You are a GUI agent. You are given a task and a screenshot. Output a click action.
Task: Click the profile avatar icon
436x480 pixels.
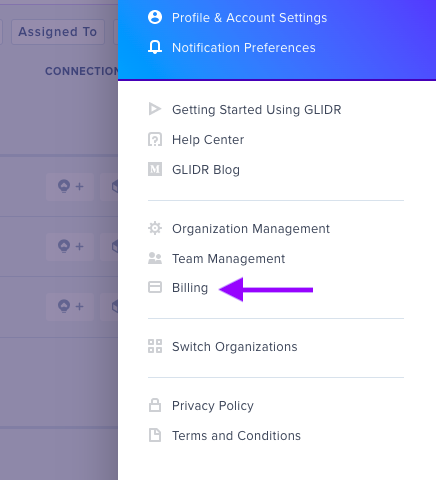(155, 17)
